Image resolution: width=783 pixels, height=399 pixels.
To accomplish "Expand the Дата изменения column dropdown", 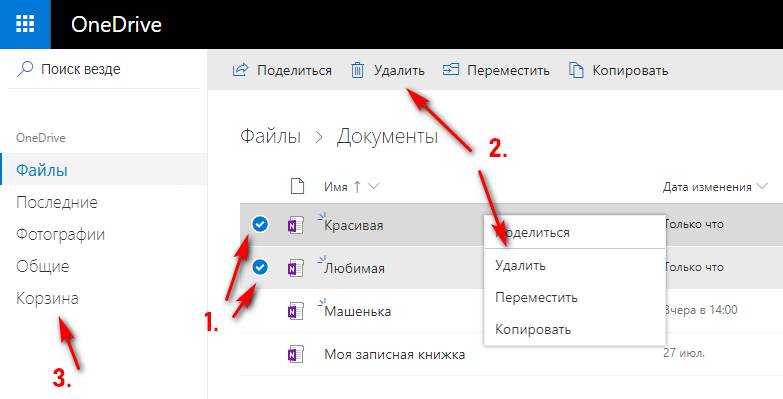I will (x=762, y=187).
